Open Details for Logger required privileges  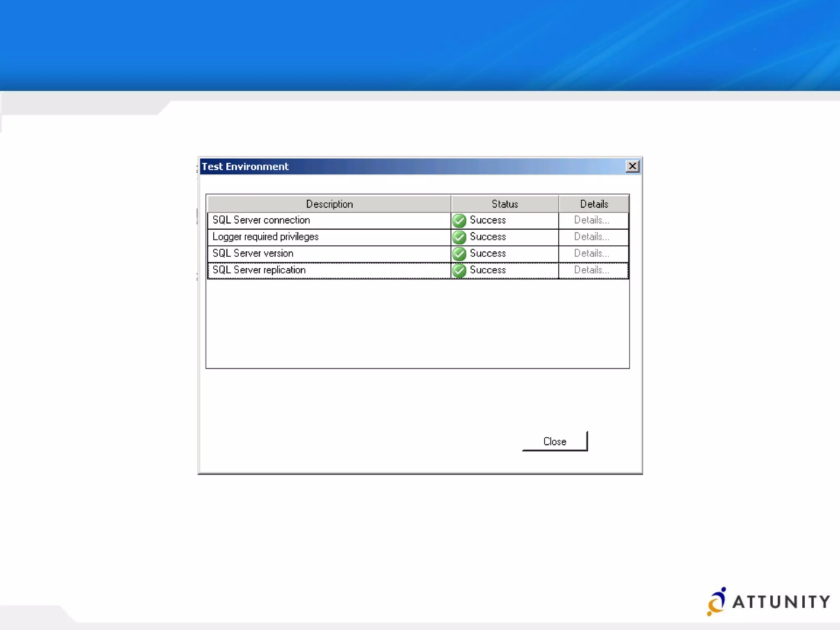(x=591, y=237)
